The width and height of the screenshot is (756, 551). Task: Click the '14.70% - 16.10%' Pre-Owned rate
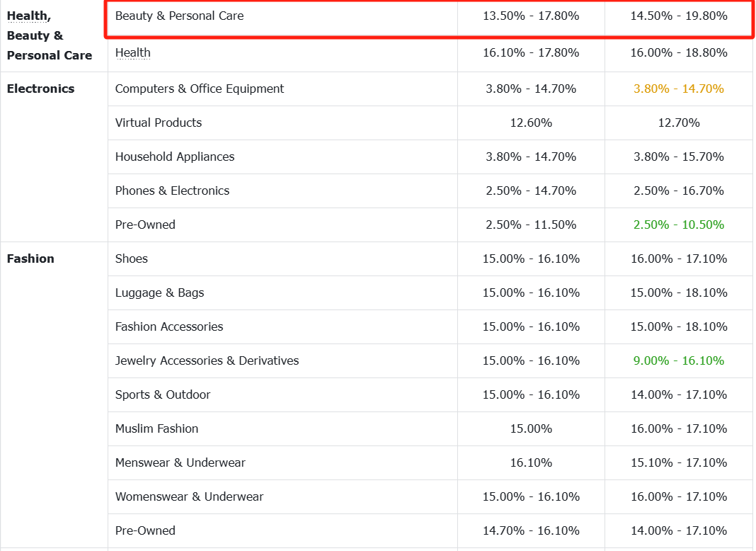coord(531,530)
